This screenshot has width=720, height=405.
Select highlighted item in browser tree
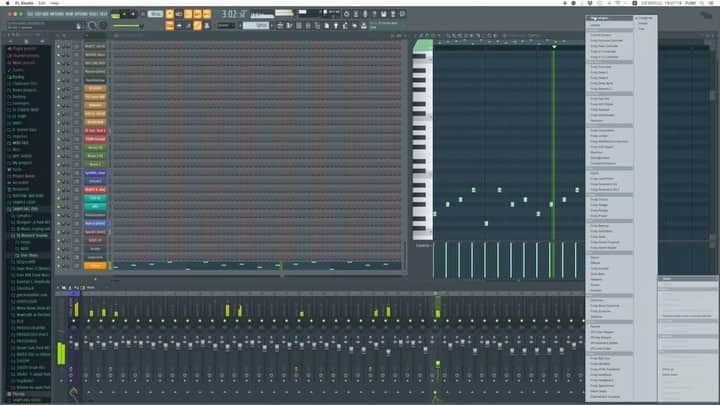[28, 255]
